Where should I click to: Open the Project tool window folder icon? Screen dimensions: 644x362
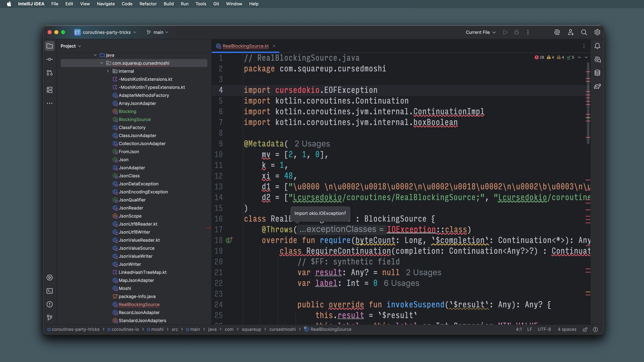50,46
